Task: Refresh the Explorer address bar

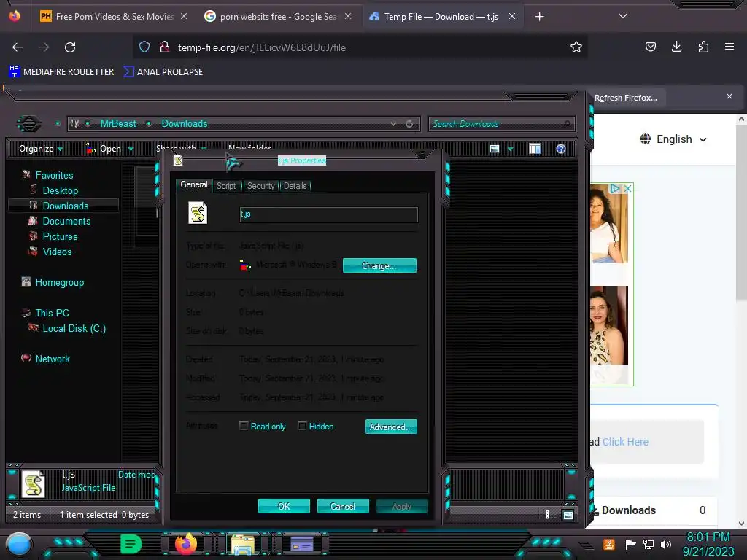Action: tap(409, 124)
